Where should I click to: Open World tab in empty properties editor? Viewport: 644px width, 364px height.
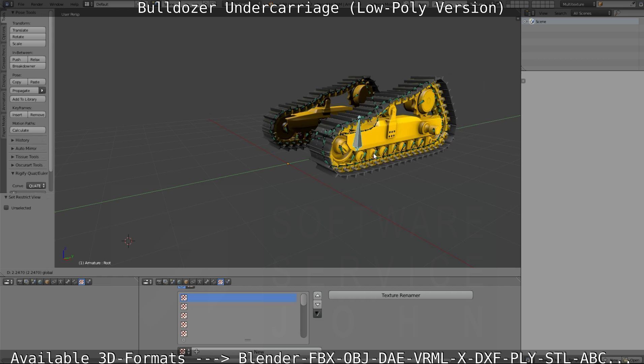pos(40,282)
